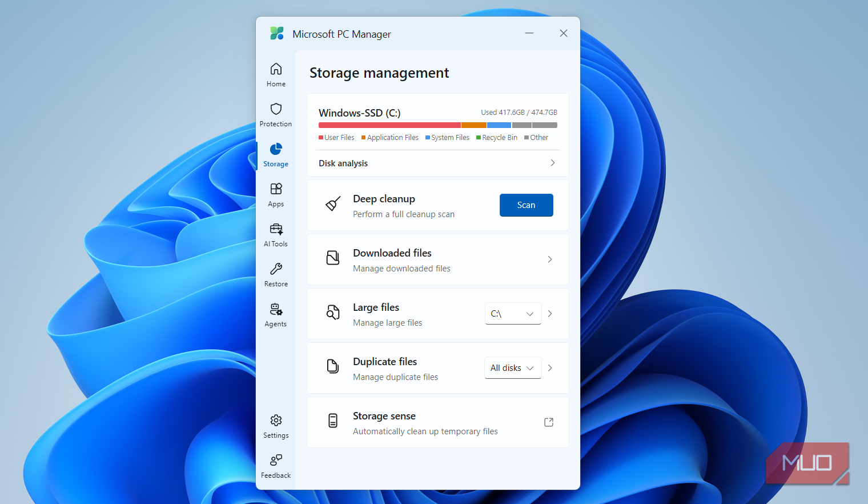
Task: Close the Microsoft PC Manager window
Action: (564, 33)
